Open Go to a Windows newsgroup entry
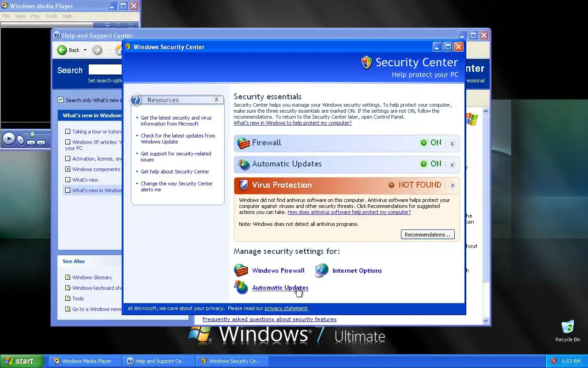This screenshot has height=368, width=588. pyautogui.click(x=97, y=309)
